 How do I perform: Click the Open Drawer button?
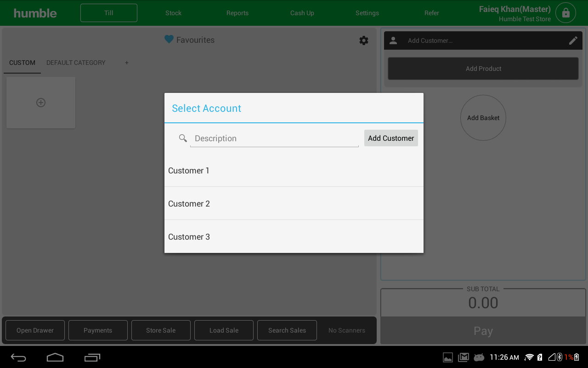tap(35, 330)
